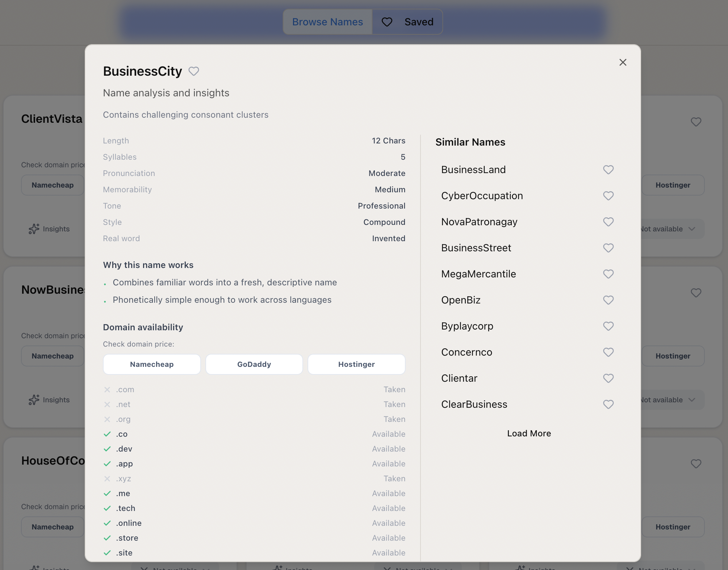Load more similar names

(x=529, y=433)
